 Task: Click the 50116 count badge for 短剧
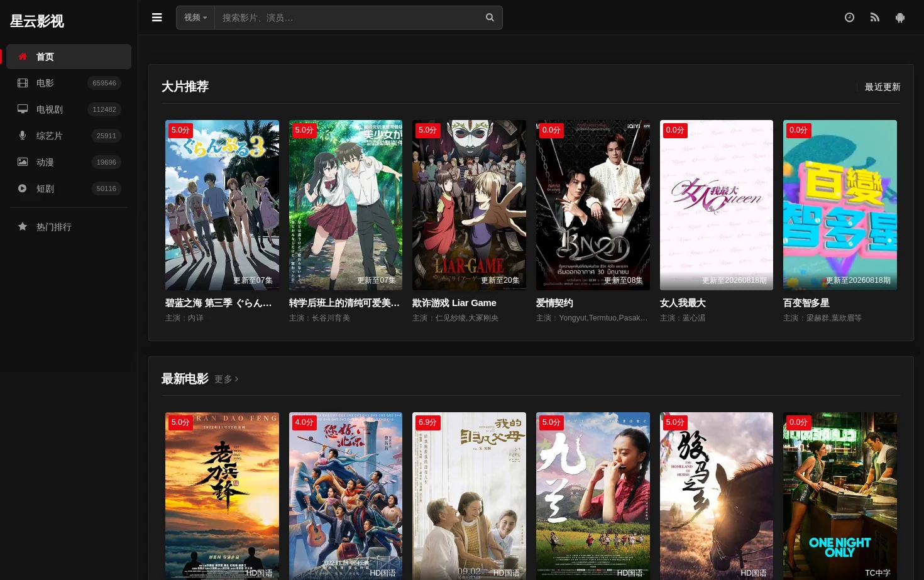(x=106, y=189)
